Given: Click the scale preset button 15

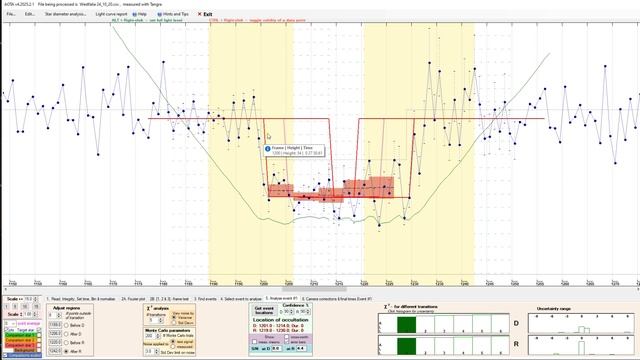Looking at the screenshot, I should [36, 307].
